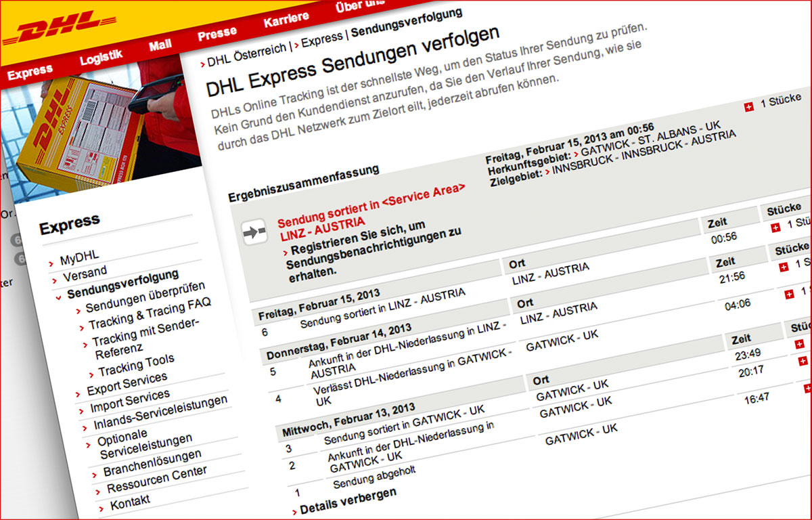Open Kontakt in the sidebar
This screenshot has height=520, width=812.
coord(130,501)
